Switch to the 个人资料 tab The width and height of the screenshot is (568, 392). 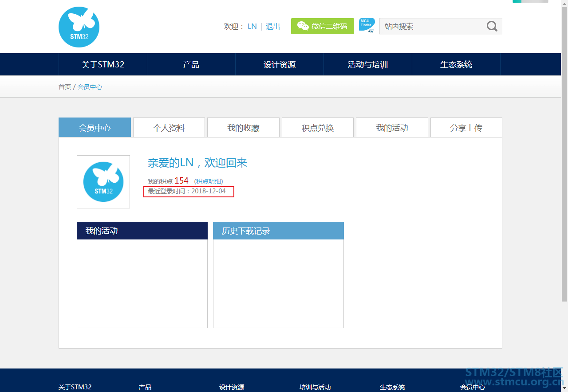point(169,128)
